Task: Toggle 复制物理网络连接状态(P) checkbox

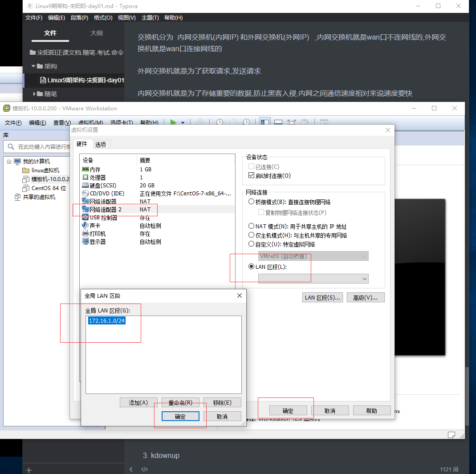Action: (261, 212)
